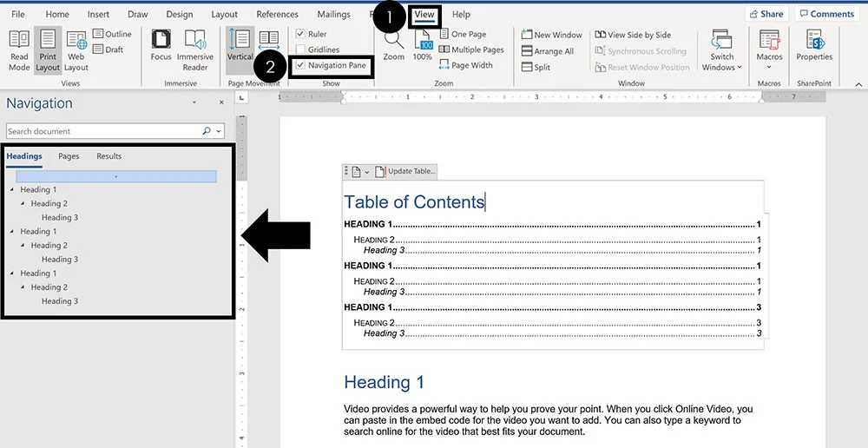Switch to Draft view
Viewport: 868px width, 448px height.
(x=108, y=49)
